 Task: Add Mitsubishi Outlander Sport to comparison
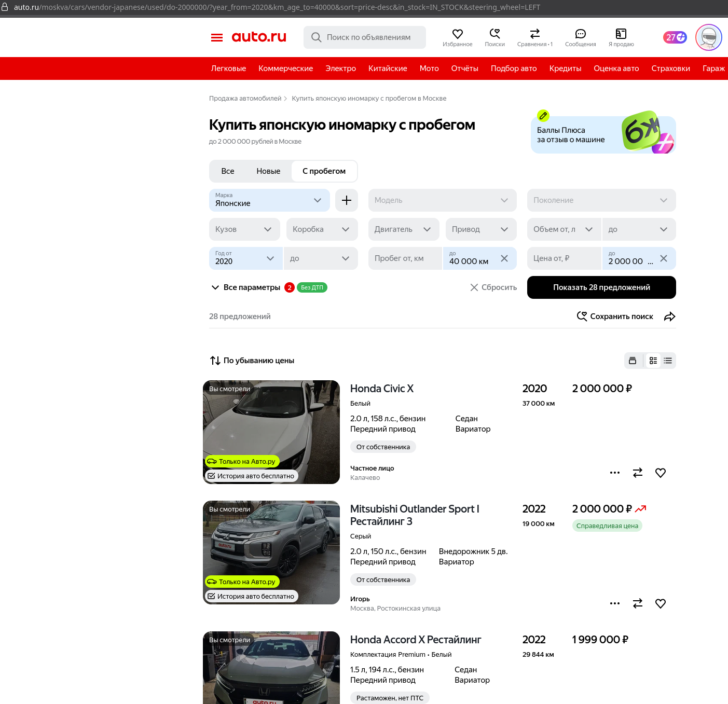pos(638,603)
